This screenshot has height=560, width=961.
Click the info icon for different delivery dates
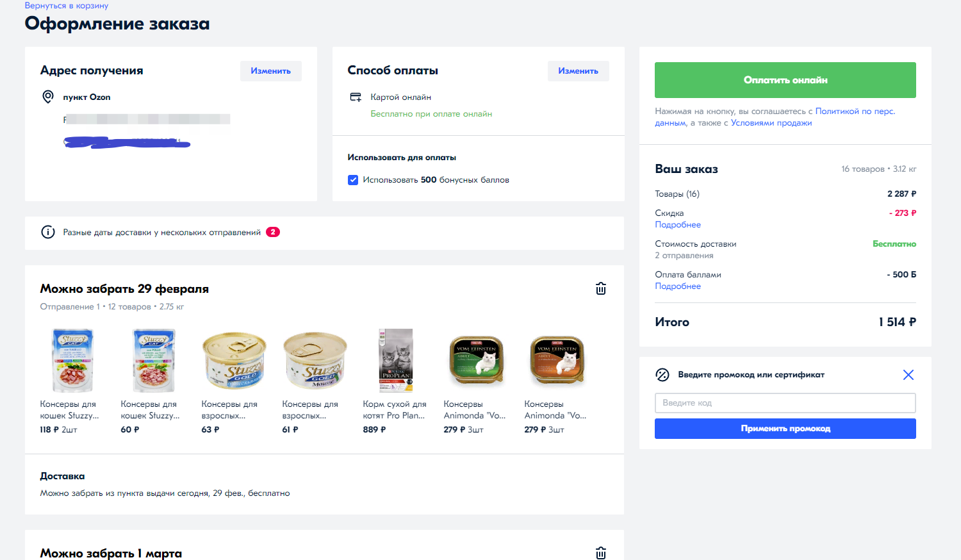click(x=48, y=232)
